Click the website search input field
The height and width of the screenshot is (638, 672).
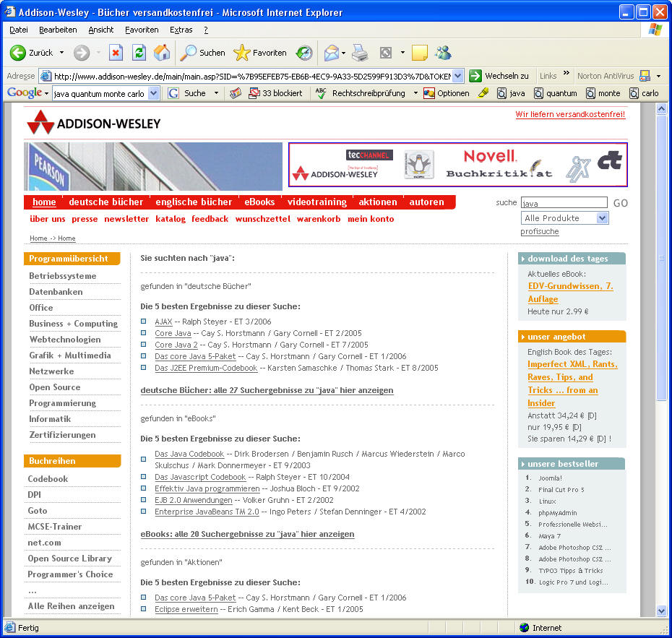point(563,203)
